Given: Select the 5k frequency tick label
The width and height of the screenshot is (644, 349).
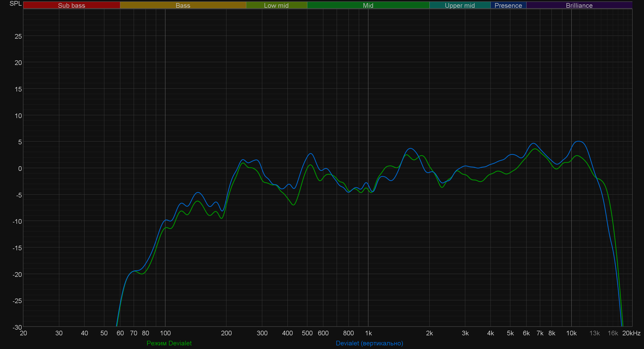Looking at the screenshot, I should [510, 333].
